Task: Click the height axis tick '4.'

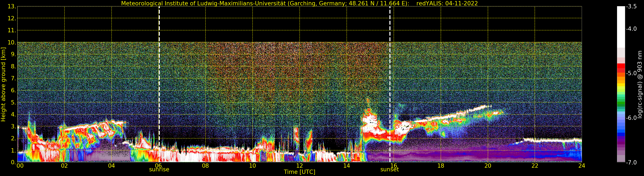Action: (13, 114)
